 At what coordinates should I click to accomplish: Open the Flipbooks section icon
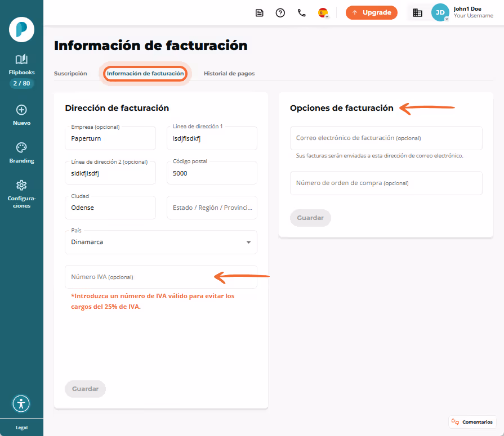[x=21, y=60]
